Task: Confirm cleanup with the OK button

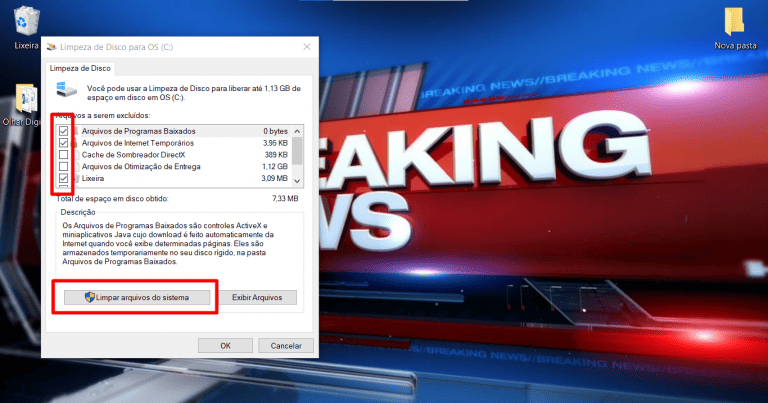Action: 225,345
